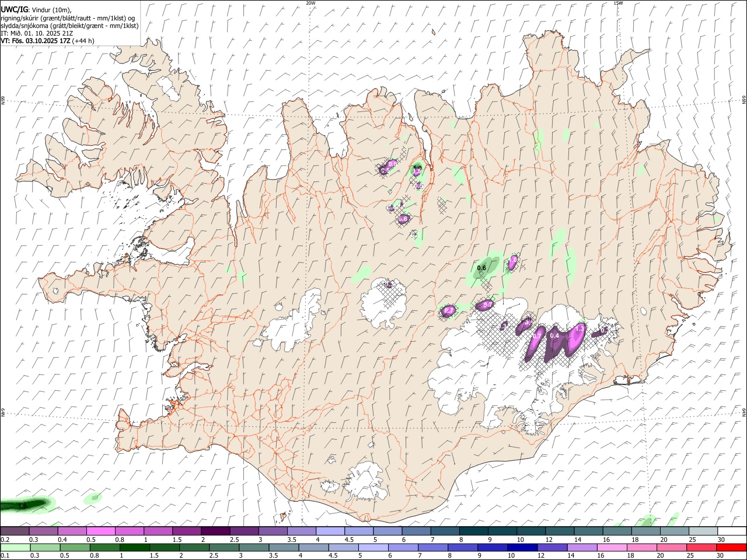Click the 'slydda/snjókoma' legend description line
The width and height of the screenshot is (747, 560).
pyautogui.click(x=69, y=26)
